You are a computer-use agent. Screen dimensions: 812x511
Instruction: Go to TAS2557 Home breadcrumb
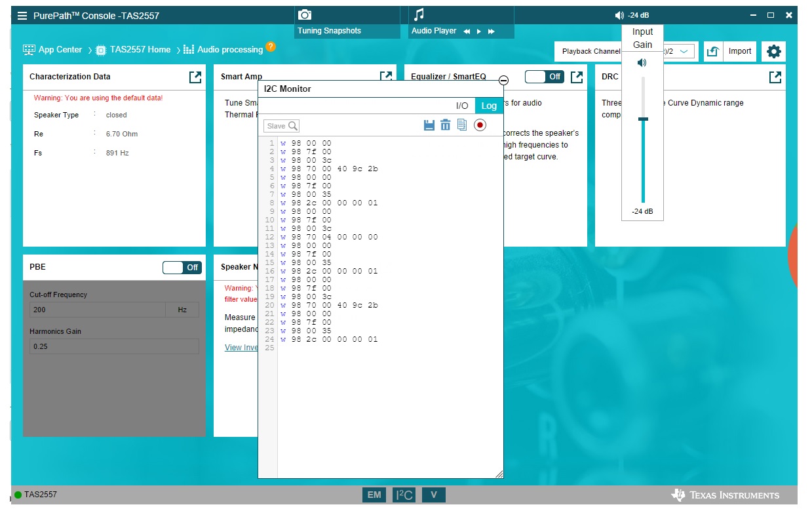pos(133,49)
